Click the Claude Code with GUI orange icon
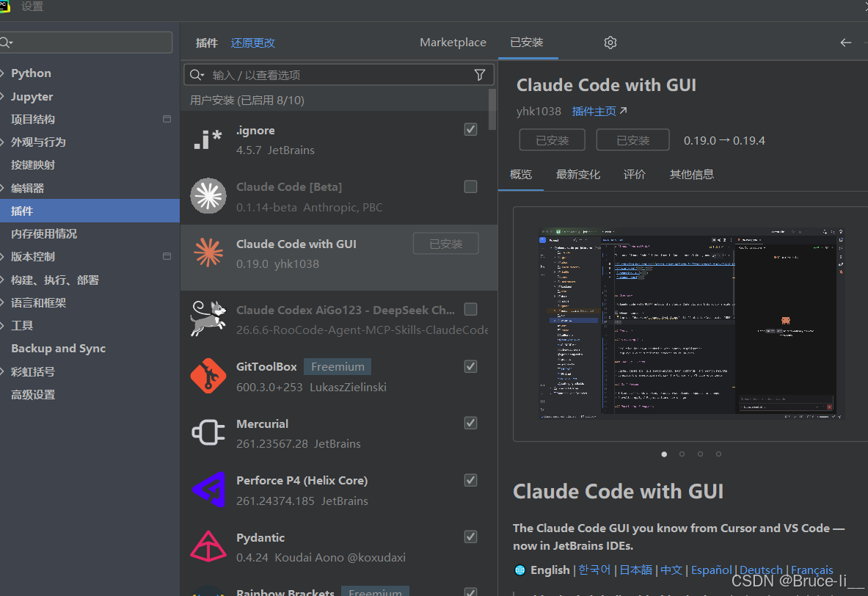 pos(208,252)
